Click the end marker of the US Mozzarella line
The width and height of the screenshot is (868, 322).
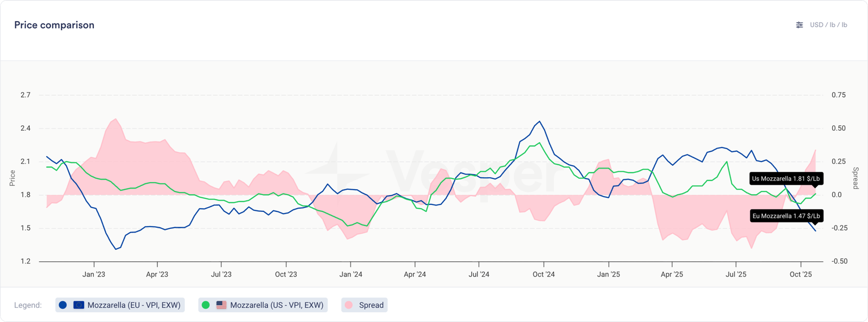(x=815, y=194)
